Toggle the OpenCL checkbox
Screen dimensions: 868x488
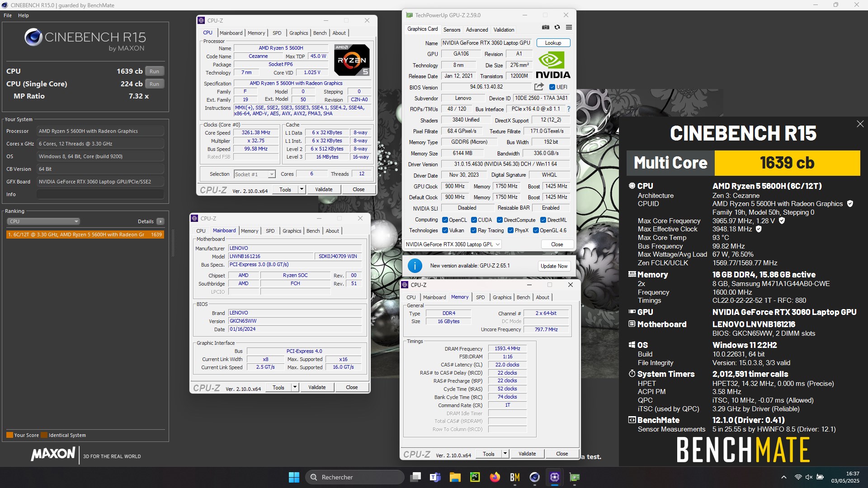click(x=445, y=220)
